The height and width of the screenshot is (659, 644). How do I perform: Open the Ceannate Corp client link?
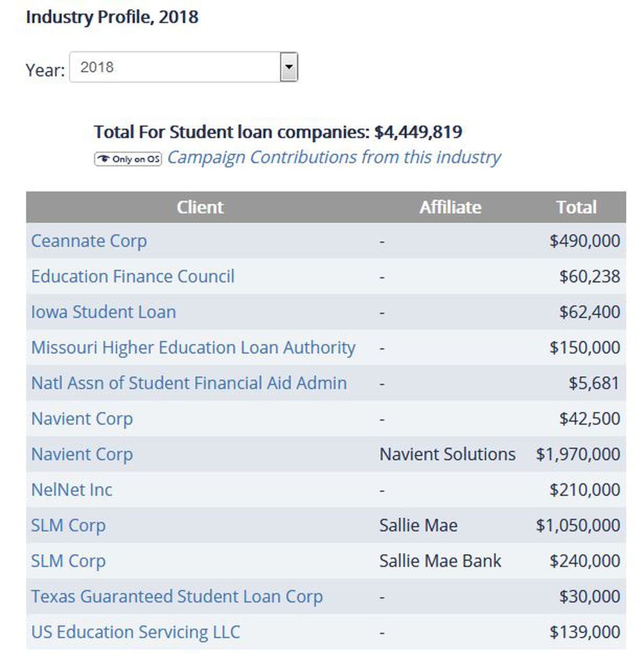[x=89, y=241]
